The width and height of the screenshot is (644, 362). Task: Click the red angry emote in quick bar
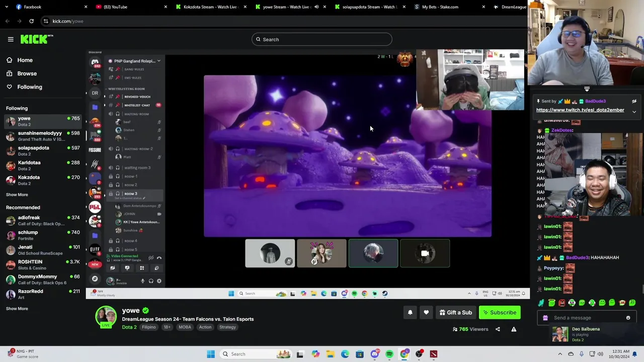point(561,303)
